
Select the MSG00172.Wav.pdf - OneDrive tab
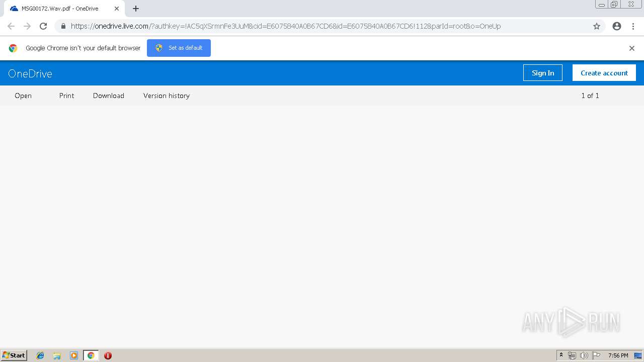pos(64,9)
